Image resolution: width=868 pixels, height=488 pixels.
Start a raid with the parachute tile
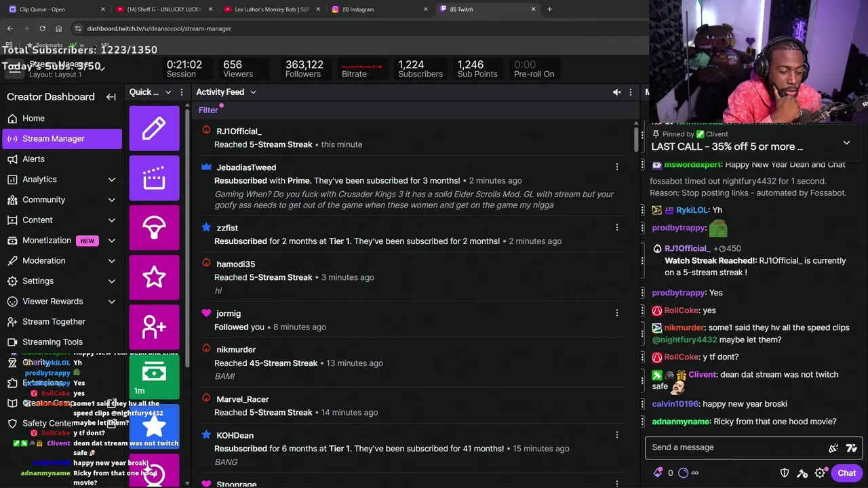[154, 228]
